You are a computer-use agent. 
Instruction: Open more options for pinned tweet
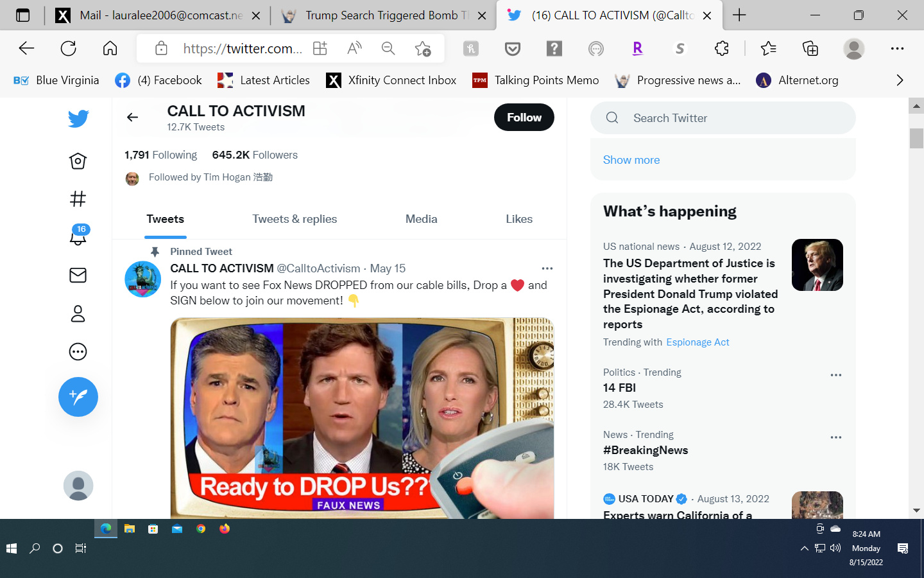(x=547, y=268)
